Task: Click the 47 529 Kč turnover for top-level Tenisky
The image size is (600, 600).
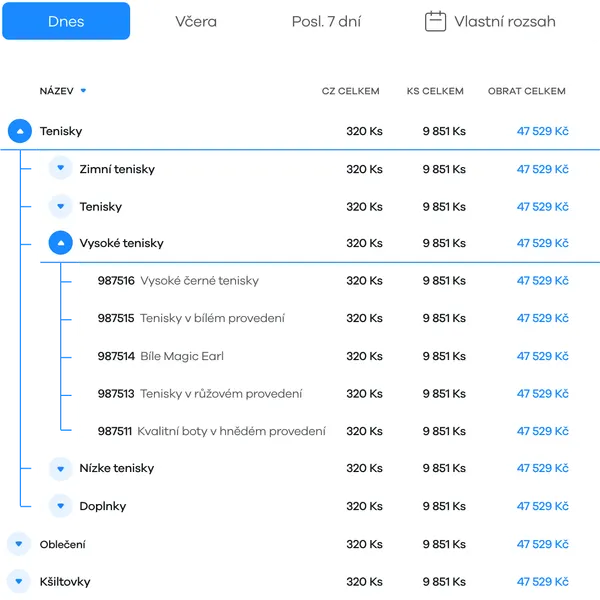Action: tap(543, 131)
